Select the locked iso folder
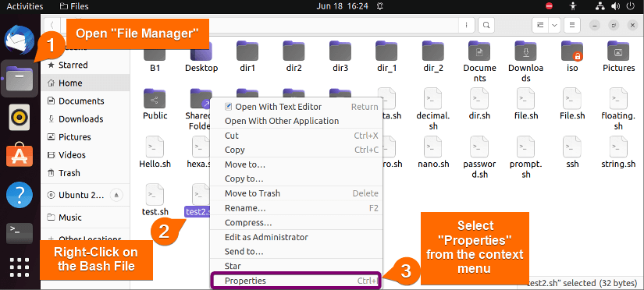644x290 pixels. [x=572, y=57]
